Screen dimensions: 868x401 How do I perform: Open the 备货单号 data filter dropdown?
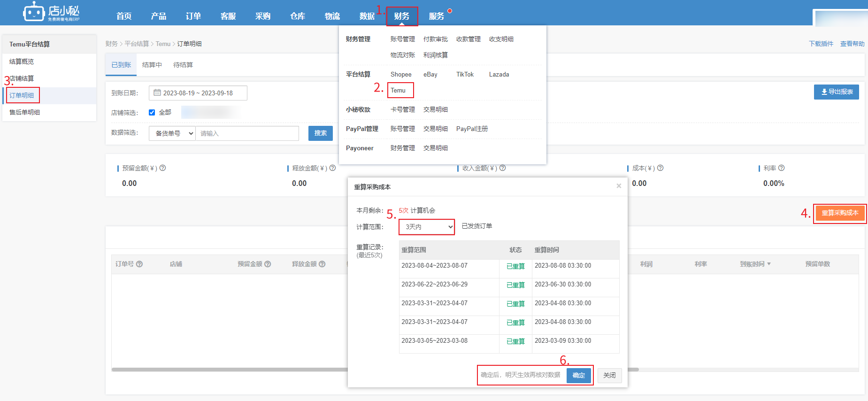pyautogui.click(x=172, y=133)
